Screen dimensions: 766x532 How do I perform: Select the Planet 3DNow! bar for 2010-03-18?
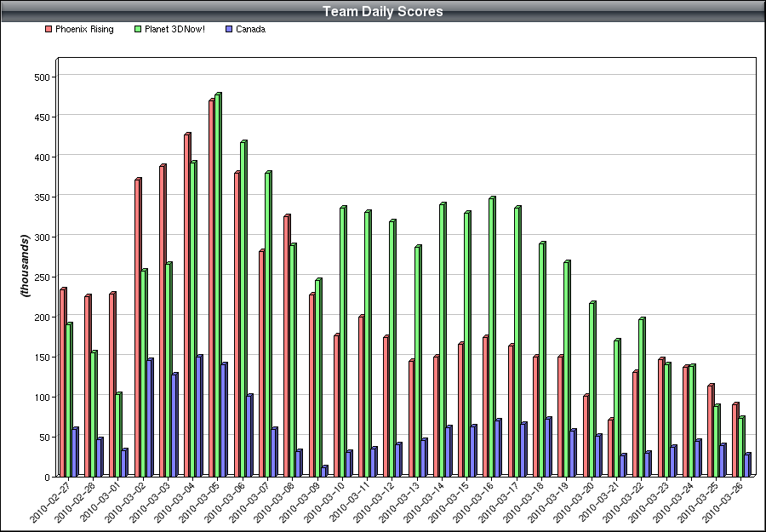pyautogui.click(x=542, y=359)
